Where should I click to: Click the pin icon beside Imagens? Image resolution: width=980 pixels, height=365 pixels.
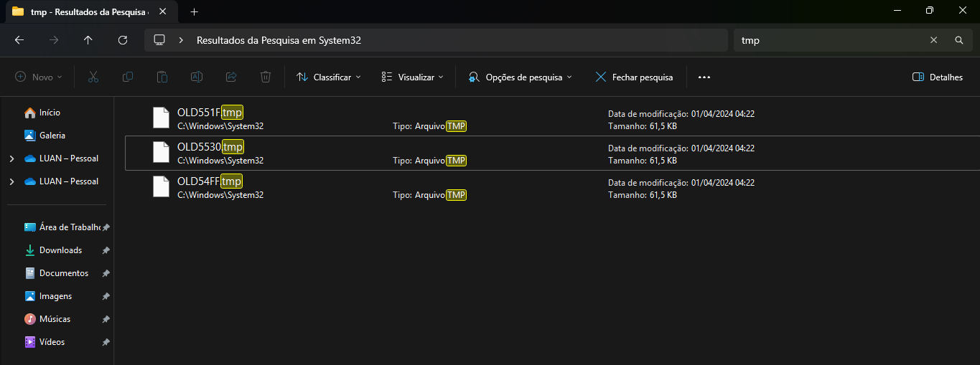106,296
